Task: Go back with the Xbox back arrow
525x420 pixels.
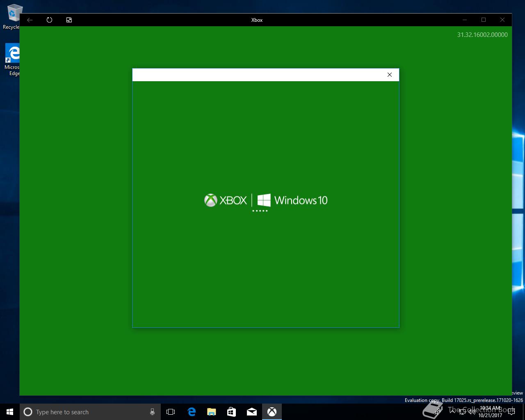Action: 30,20
